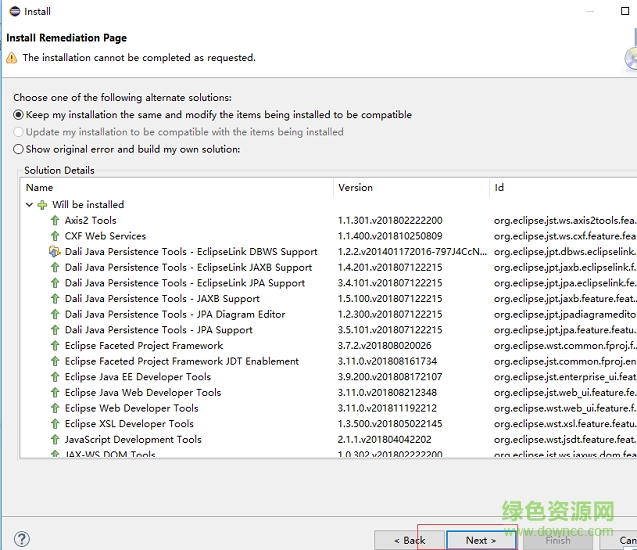Screen dimensions: 637x550
Task: Select Show original error and build solution
Action: [x=18, y=149]
